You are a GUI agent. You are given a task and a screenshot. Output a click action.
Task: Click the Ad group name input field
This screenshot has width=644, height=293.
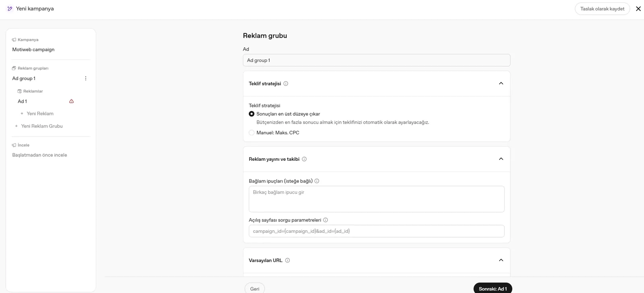tap(376, 60)
